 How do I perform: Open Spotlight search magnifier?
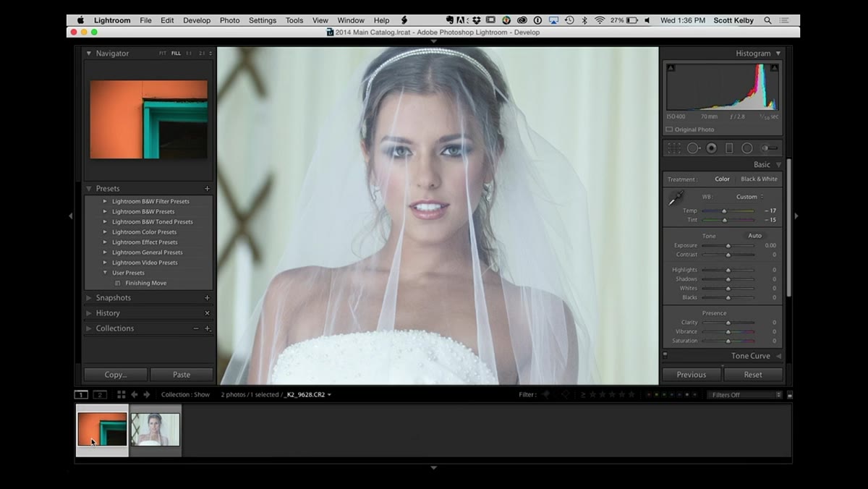767,20
